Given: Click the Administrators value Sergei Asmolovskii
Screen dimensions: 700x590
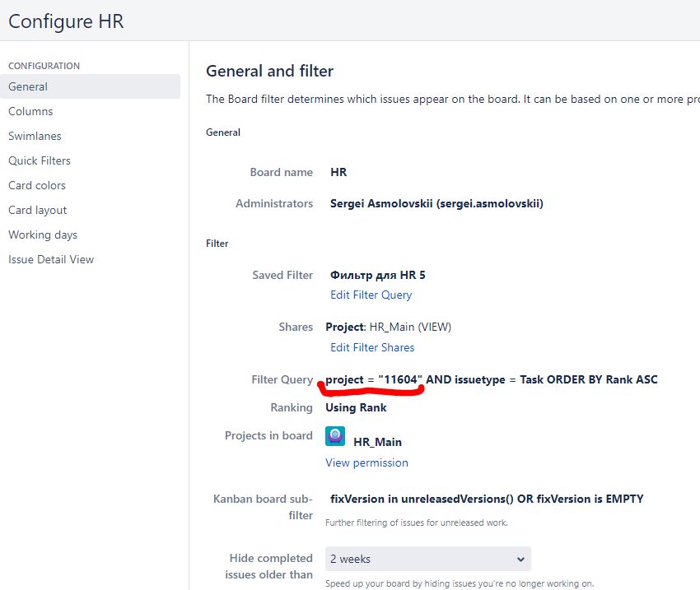Looking at the screenshot, I should 436,204.
